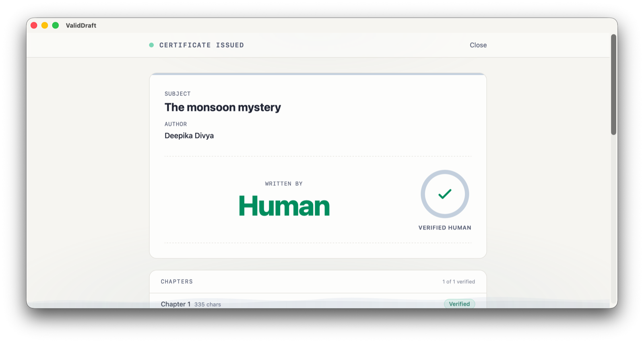Click the "CERTIFICATE ISSUED" status label
The width and height of the screenshot is (644, 343).
coord(202,45)
